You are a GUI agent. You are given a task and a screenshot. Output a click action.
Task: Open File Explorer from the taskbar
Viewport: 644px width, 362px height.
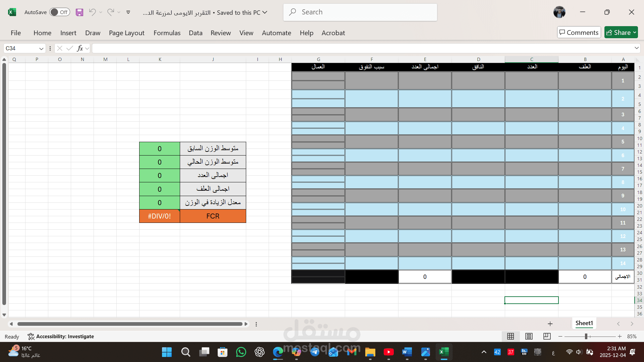click(370, 352)
